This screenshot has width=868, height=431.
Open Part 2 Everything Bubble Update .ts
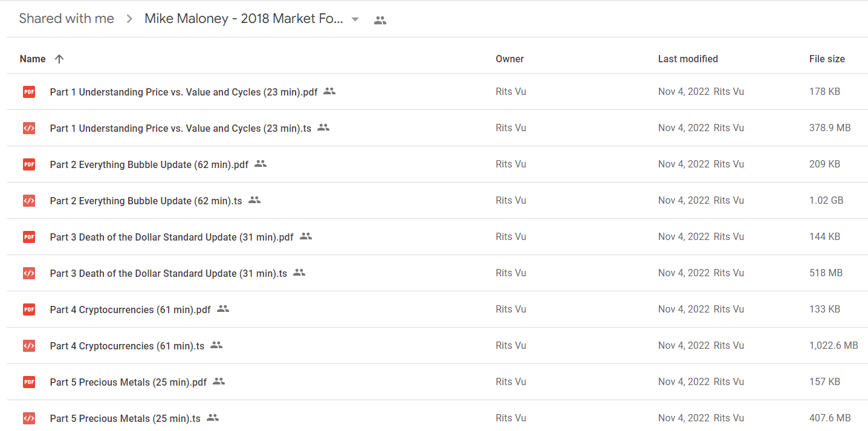click(146, 201)
